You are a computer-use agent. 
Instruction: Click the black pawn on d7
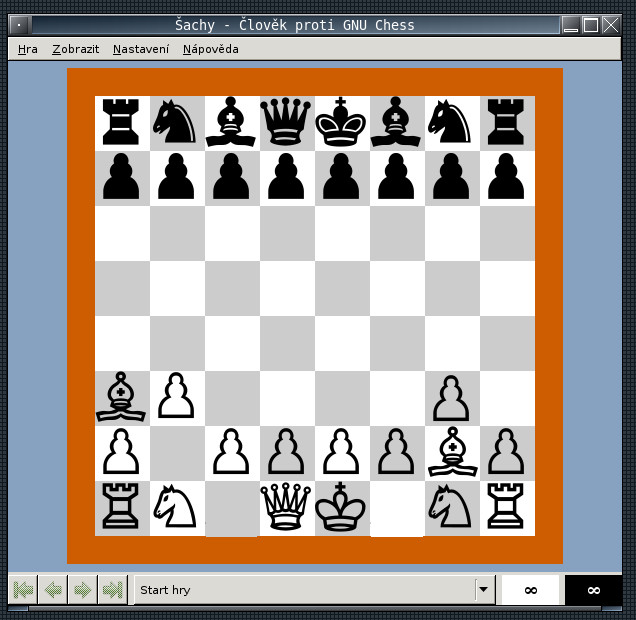coord(286,176)
